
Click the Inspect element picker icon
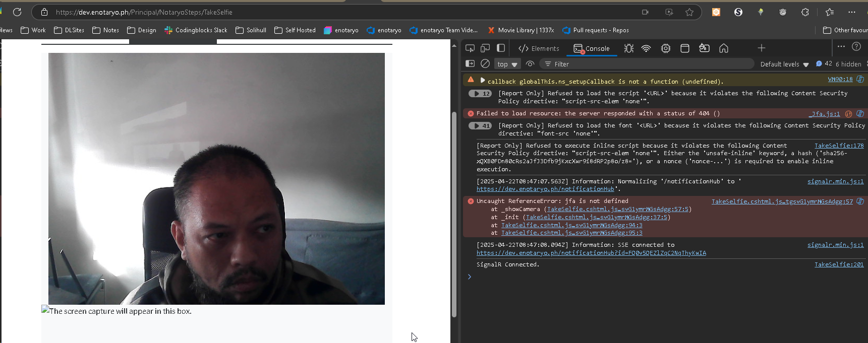(x=470, y=48)
